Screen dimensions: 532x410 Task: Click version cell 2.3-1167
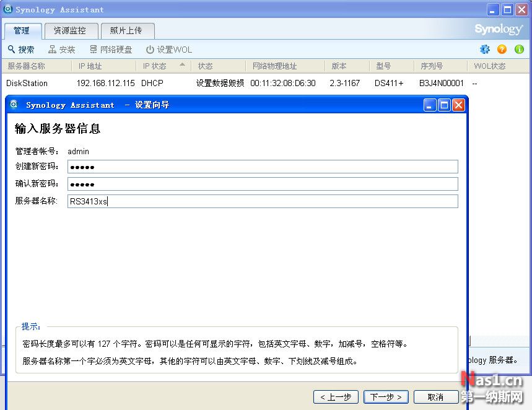(344, 83)
